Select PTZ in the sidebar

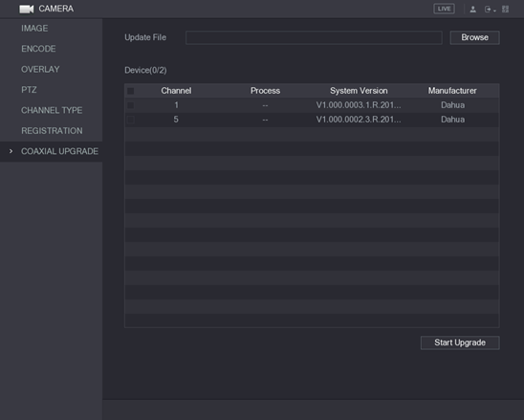coord(29,90)
